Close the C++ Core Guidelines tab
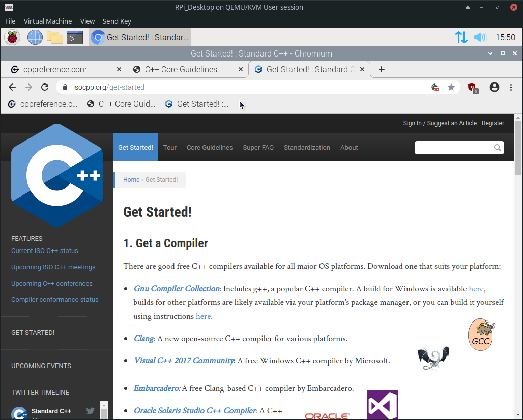523x420 pixels. [241, 69]
